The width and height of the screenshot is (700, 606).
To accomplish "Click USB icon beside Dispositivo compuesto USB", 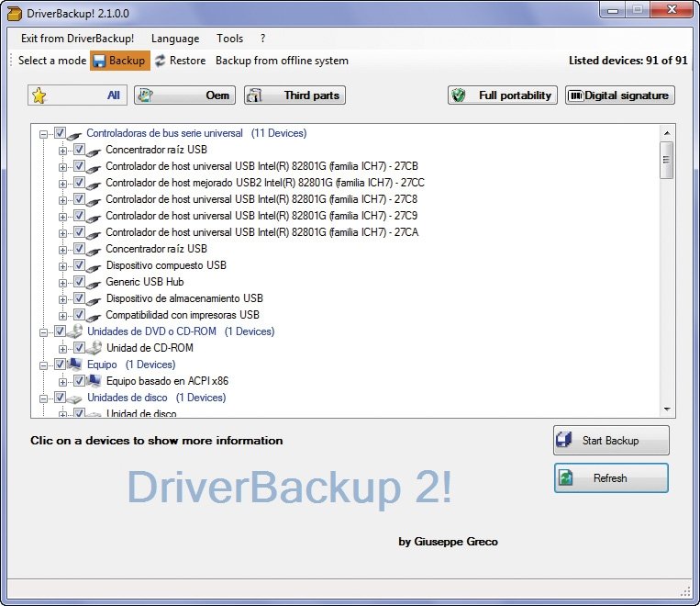I will coord(94,267).
